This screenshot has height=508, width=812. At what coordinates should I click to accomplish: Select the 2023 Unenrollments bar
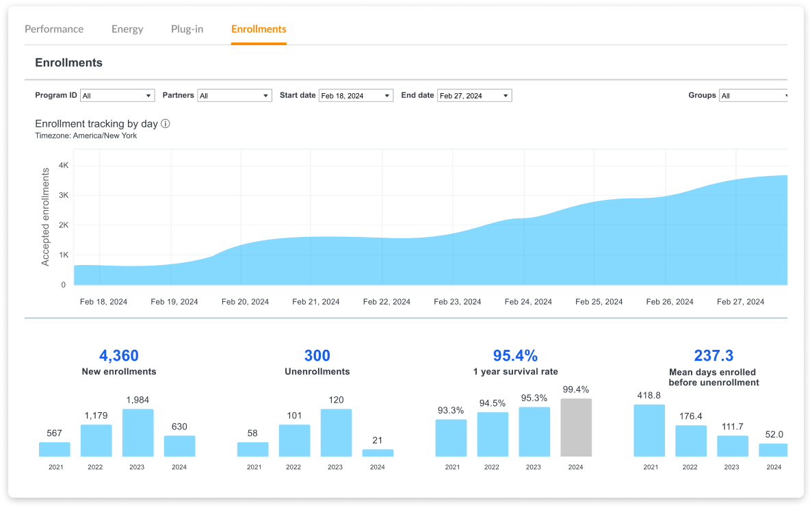[336, 433]
